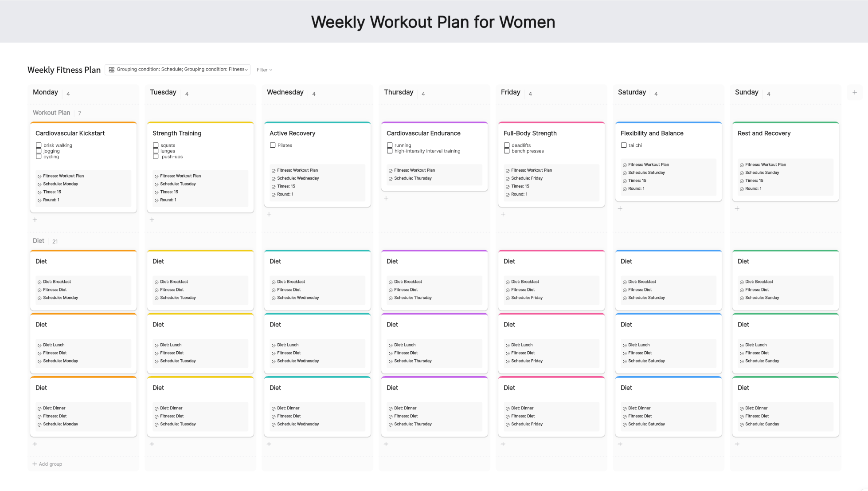The width and height of the screenshot is (868, 491).
Task: Click the Thursday column header
Action: (398, 92)
